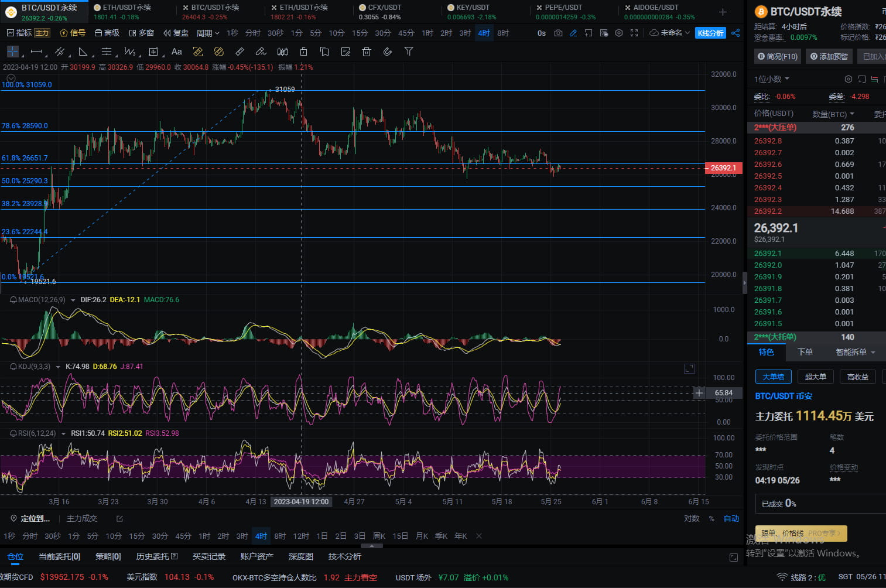886x588 pixels.
Task: Open the chart settings gear
Action: coord(618,33)
